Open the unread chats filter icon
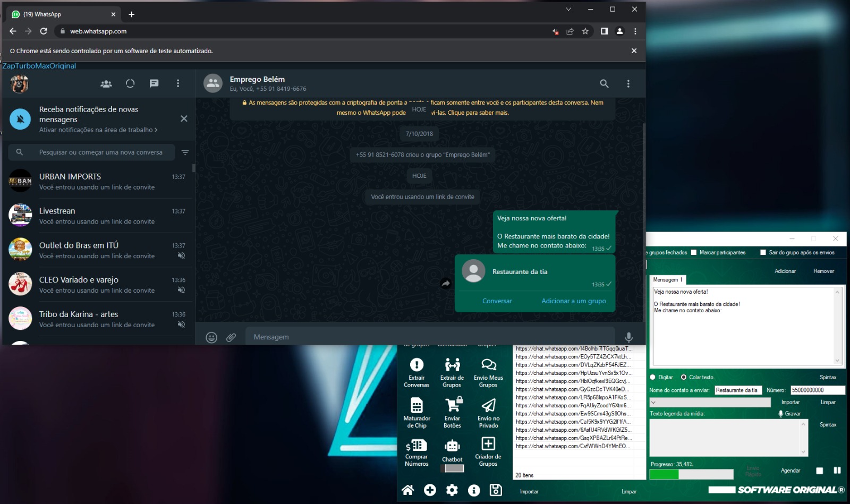This screenshot has width=850, height=504. [185, 152]
